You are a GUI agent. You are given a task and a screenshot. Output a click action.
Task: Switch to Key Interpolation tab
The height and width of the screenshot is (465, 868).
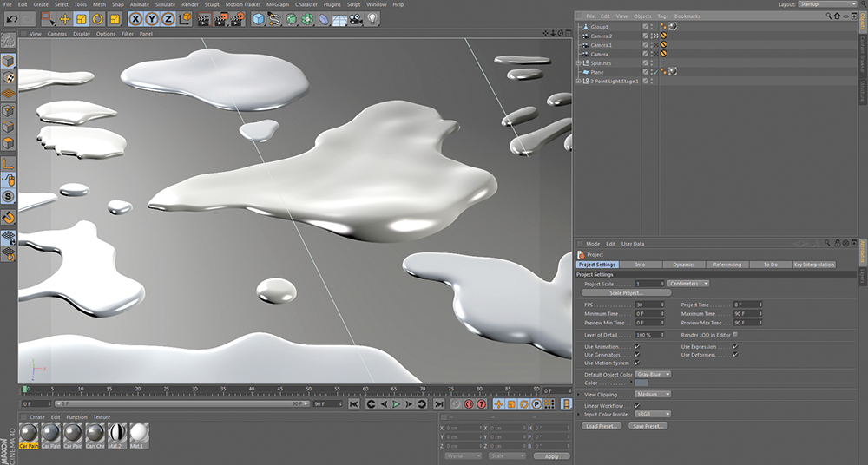[814, 265]
